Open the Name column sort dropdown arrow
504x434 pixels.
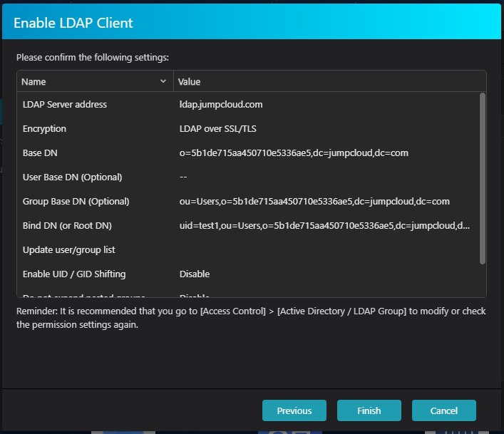[163, 81]
